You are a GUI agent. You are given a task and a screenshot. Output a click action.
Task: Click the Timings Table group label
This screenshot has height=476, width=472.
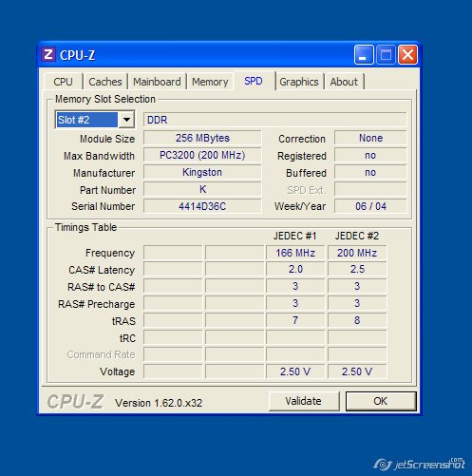(x=85, y=227)
